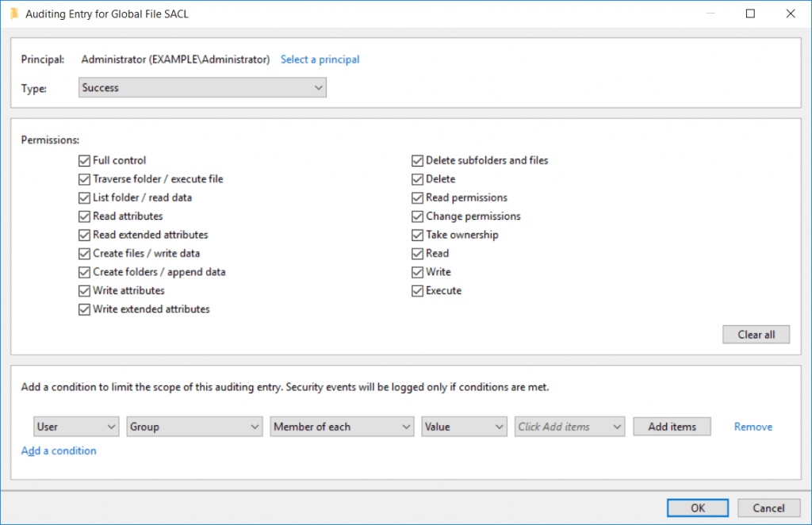Click the Add items button
This screenshot has height=525, width=812.
(x=672, y=426)
